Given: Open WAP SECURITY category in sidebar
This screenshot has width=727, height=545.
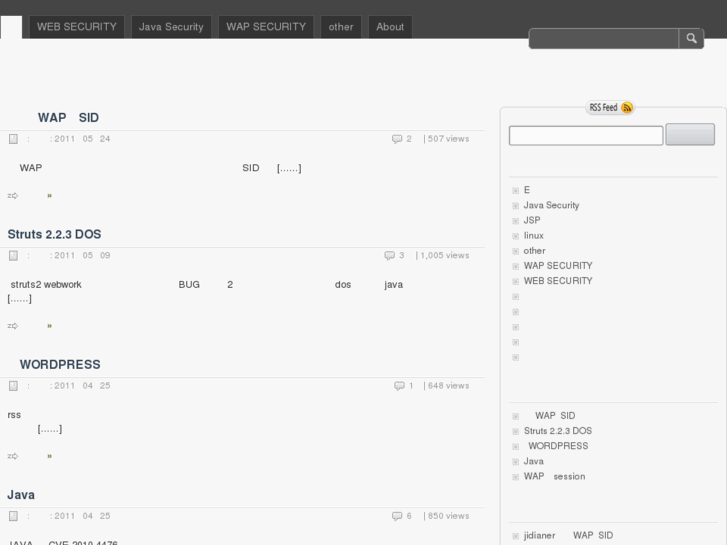Looking at the screenshot, I should click(558, 266).
